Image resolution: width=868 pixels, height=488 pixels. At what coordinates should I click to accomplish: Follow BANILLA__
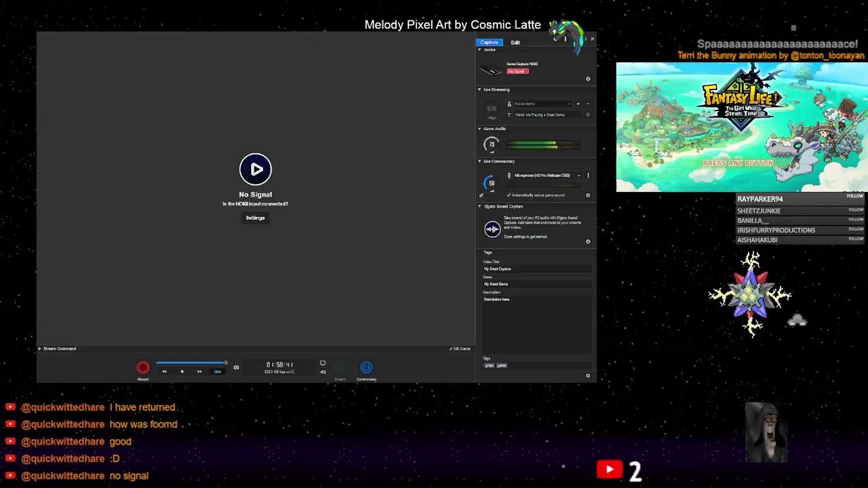(x=856, y=220)
